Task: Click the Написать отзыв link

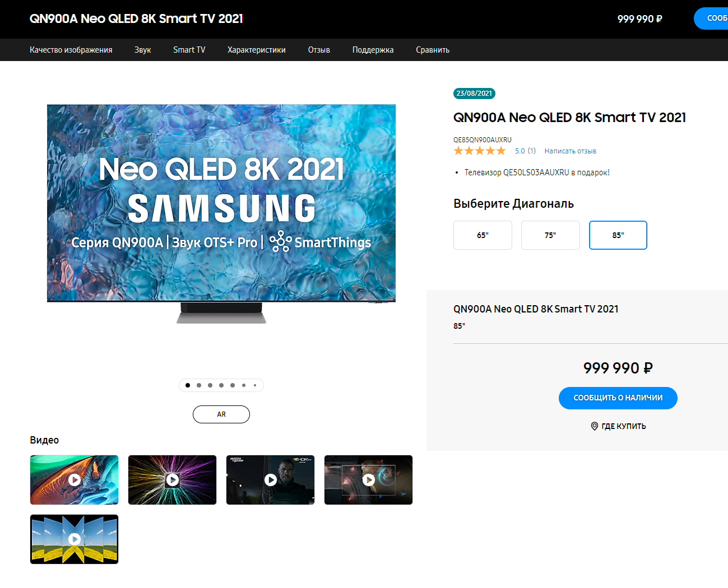Action: click(x=571, y=151)
